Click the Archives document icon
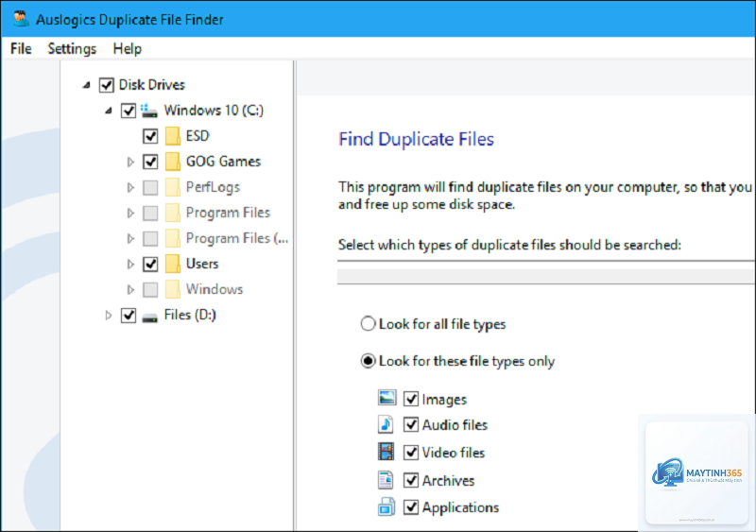756x532 pixels. point(386,480)
